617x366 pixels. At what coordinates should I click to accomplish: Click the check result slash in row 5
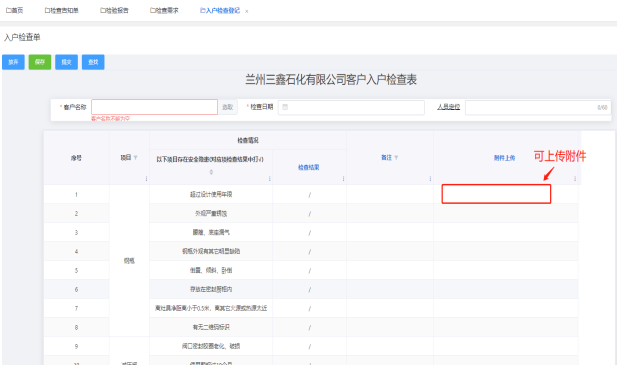tap(310, 270)
